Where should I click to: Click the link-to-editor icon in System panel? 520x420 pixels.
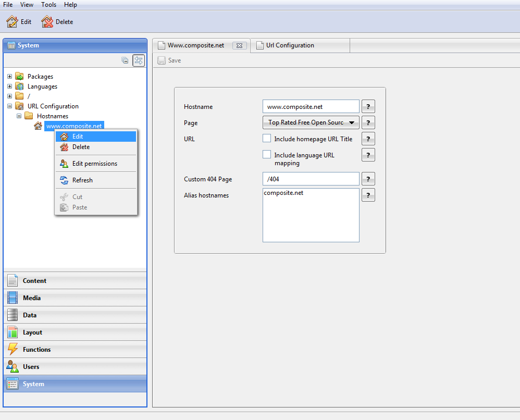139,60
